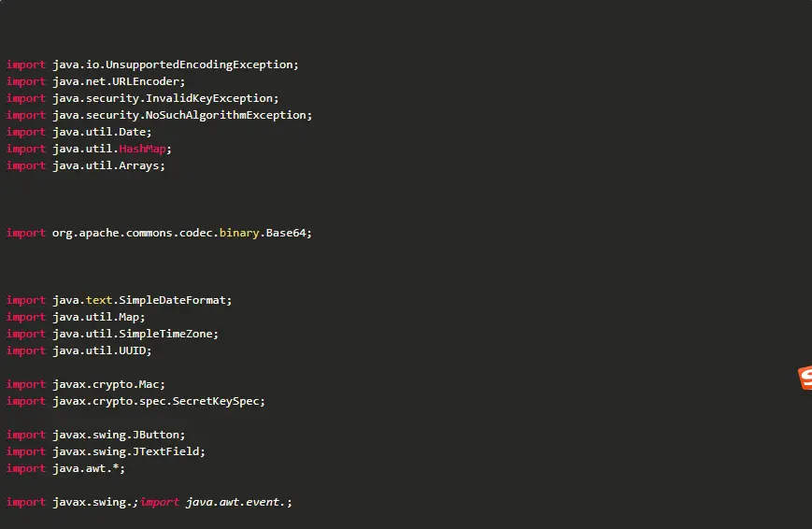Click the java.util.Arrays import line

[x=85, y=165]
